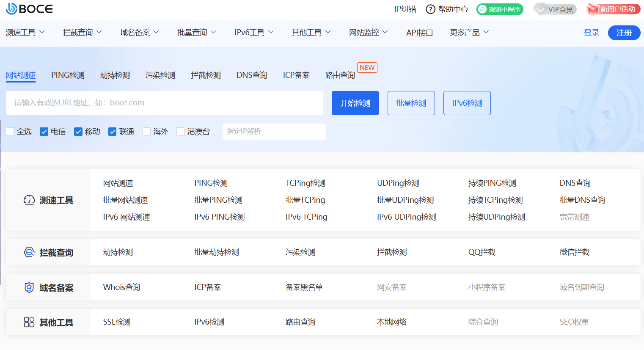Uncheck the 电信 checkbox

44,132
